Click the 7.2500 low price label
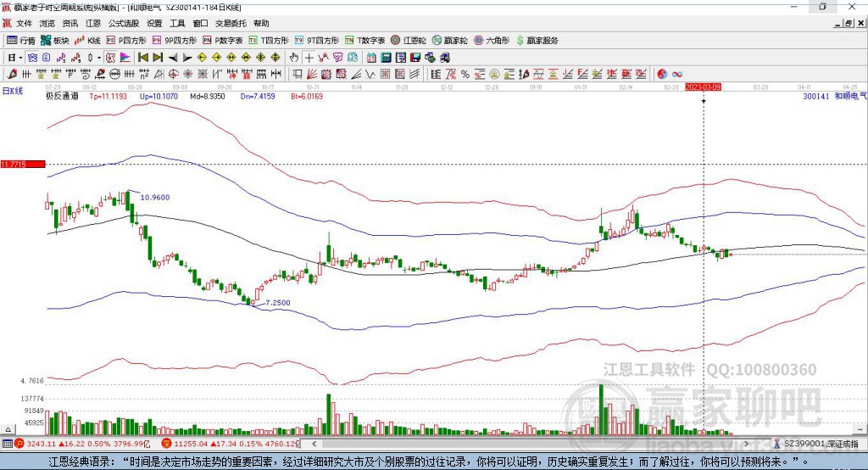The image size is (868, 470). [x=278, y=303]
